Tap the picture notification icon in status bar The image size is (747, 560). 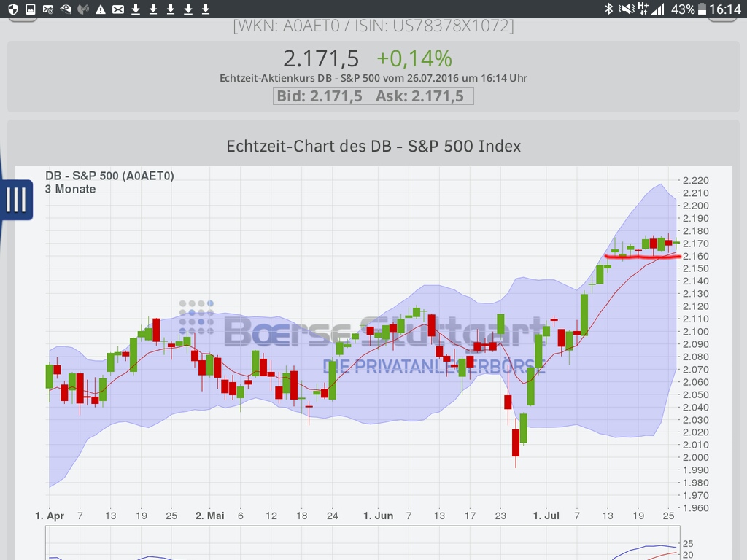31,9
